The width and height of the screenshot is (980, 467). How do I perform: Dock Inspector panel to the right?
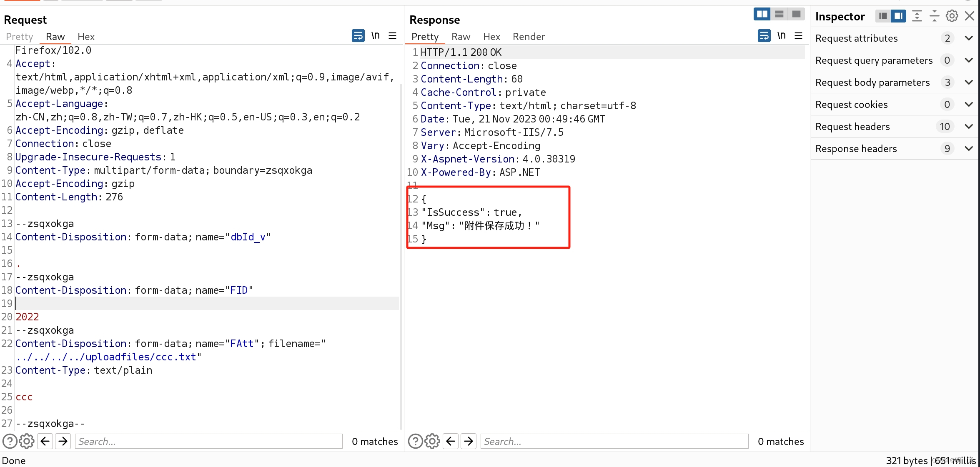click(x=898, y=16)
